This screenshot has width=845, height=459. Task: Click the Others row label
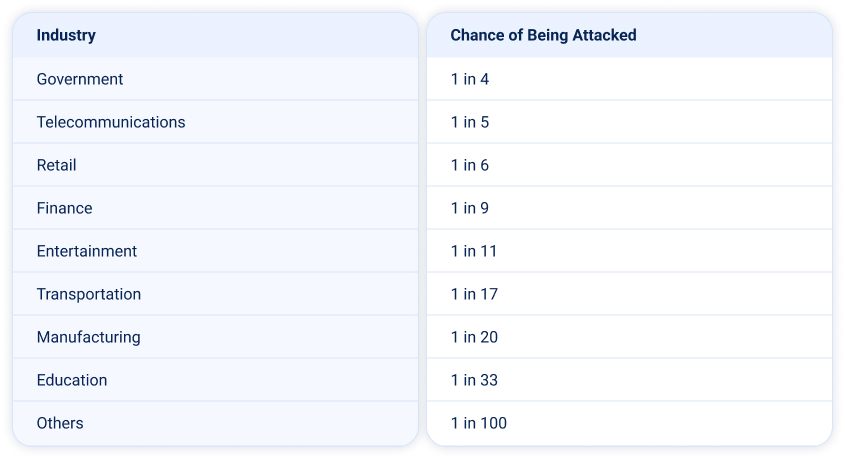tap(60, 423)
